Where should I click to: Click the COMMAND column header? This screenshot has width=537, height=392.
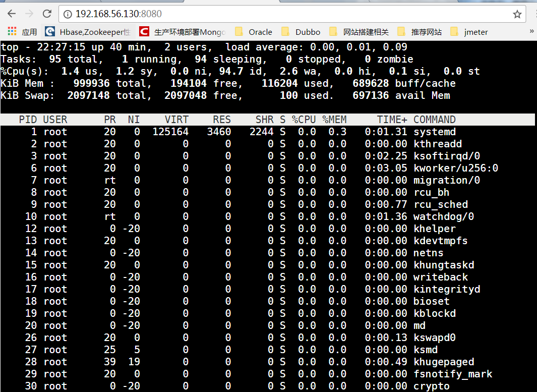(434, 120)
